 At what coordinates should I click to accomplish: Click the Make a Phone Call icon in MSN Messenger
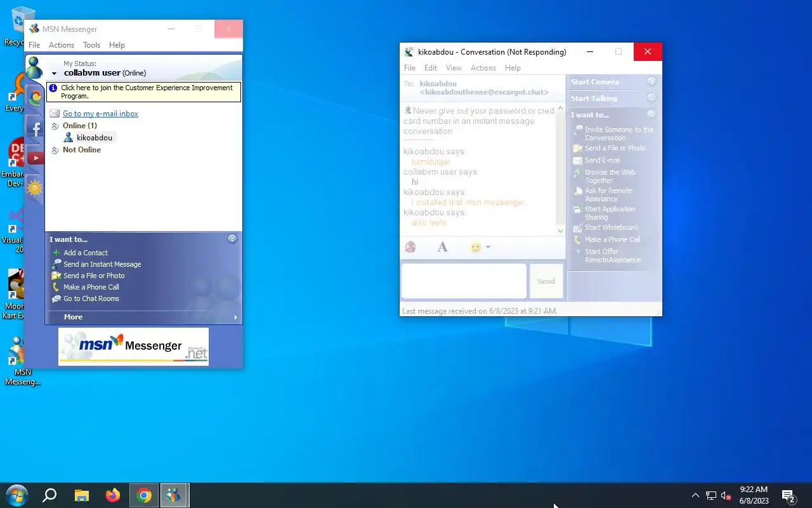pyautogui.click(x=56, y=287)
